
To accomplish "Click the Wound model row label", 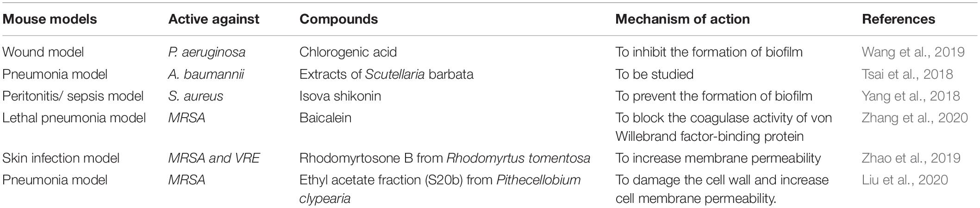I will 43,52.
